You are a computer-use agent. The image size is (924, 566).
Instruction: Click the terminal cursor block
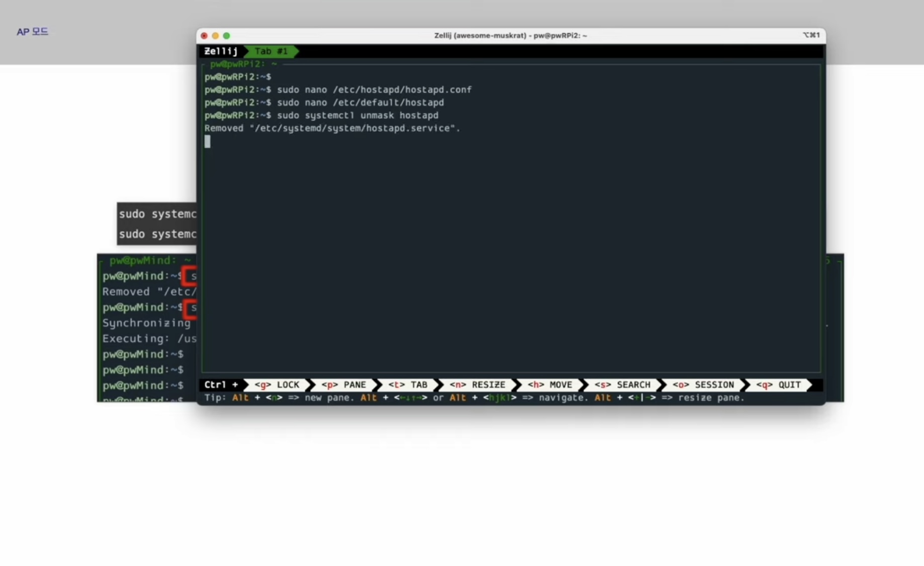(x=208, y=142)
